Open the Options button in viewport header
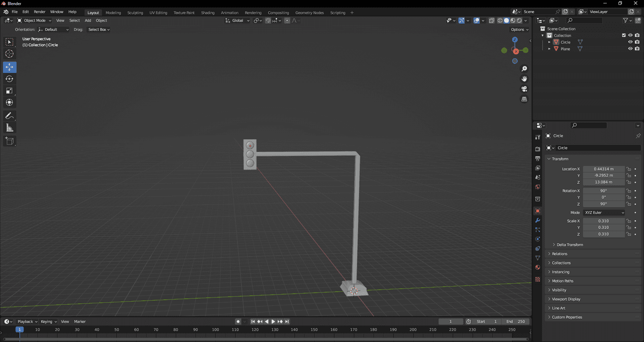This screenshot has height=342, width=644. [x=520, y=30]
